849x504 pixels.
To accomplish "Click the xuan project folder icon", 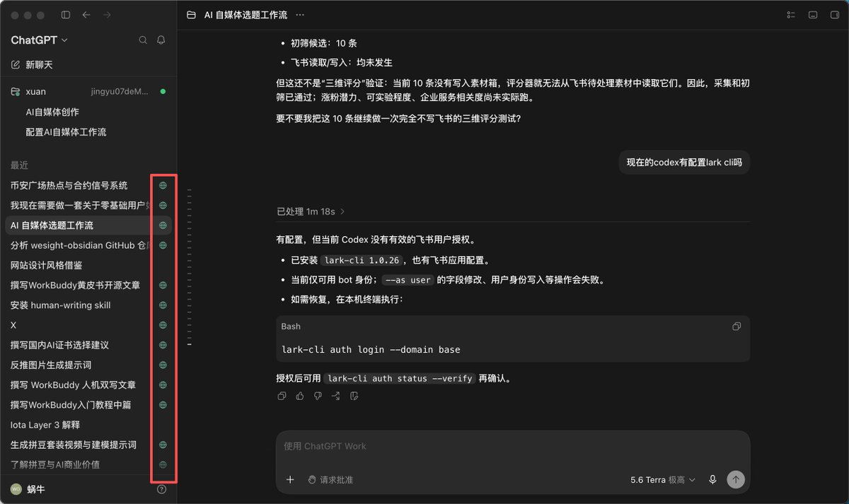I will click(16, 92).
